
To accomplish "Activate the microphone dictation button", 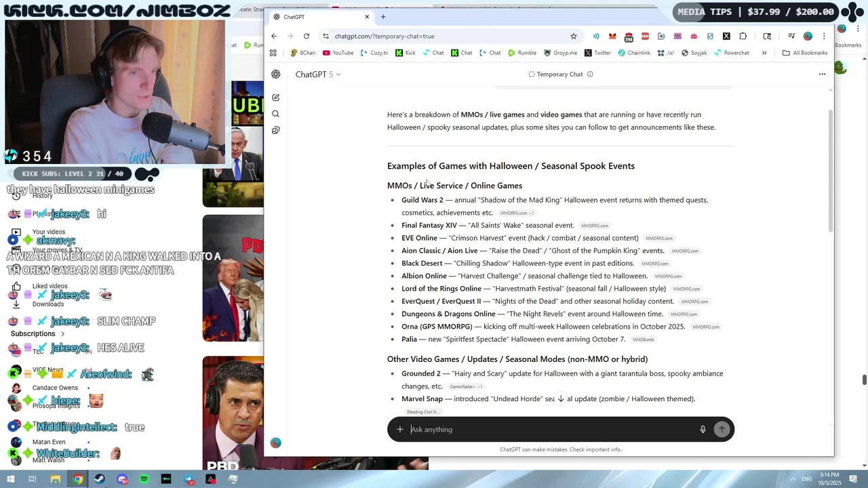I will pos(703,429).
